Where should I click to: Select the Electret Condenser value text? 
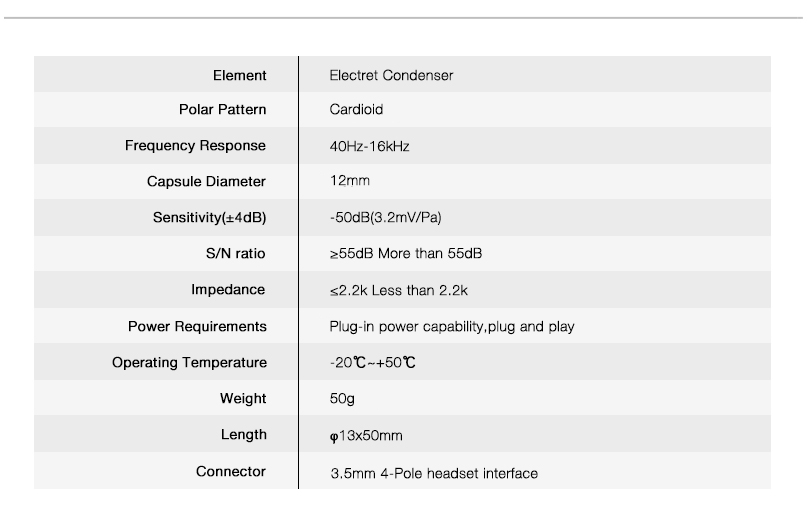point(391,75)
